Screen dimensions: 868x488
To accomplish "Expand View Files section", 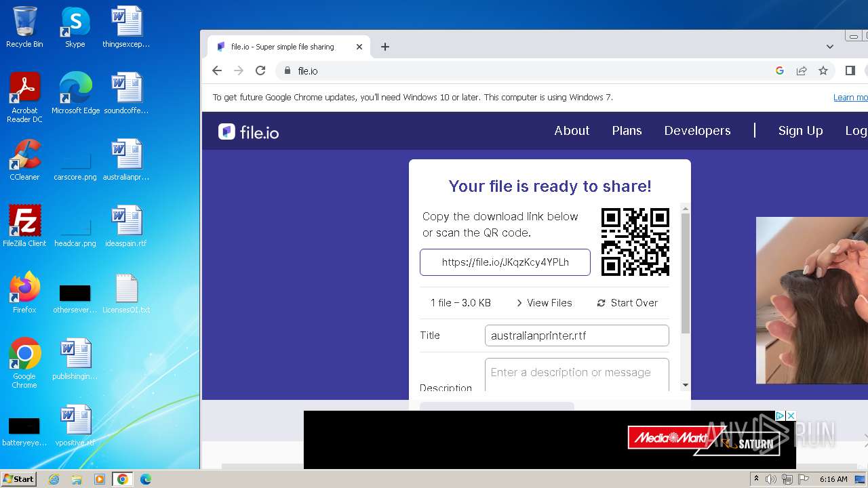I will coord(544,303).
